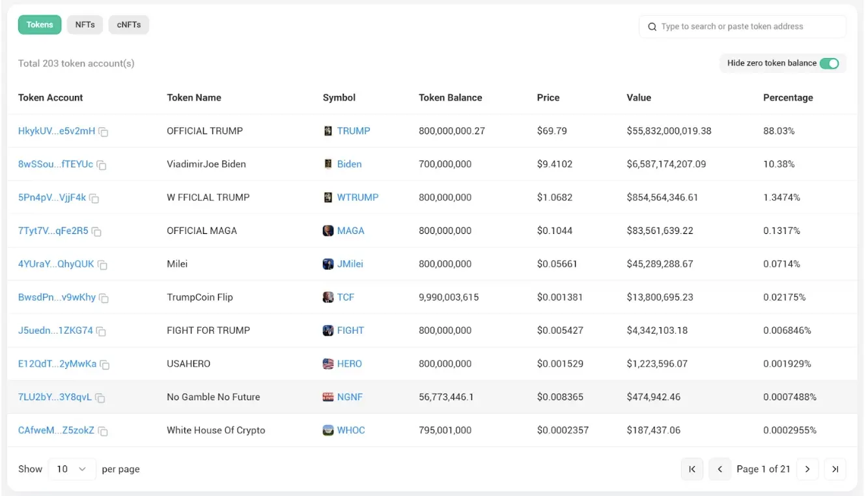Copy the 8wSSou...fTEYUc token account address
868x496 pixels.
point(102,165)
